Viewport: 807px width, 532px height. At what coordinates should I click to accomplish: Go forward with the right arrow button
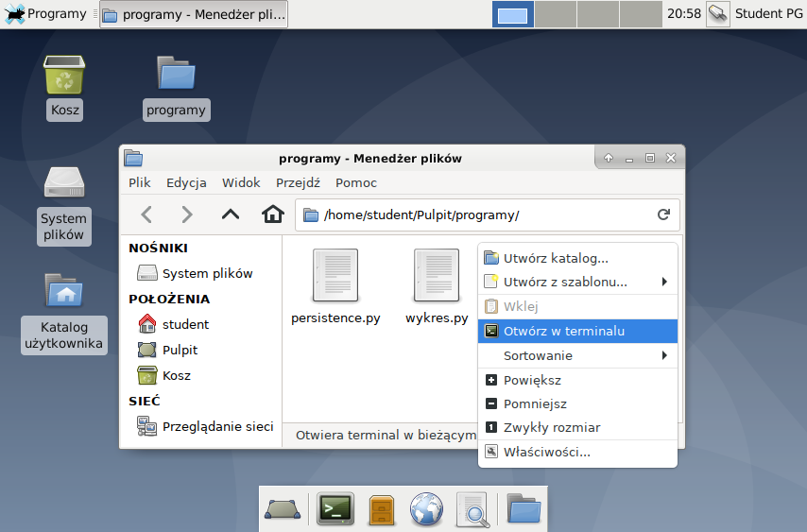pos(187,215)
